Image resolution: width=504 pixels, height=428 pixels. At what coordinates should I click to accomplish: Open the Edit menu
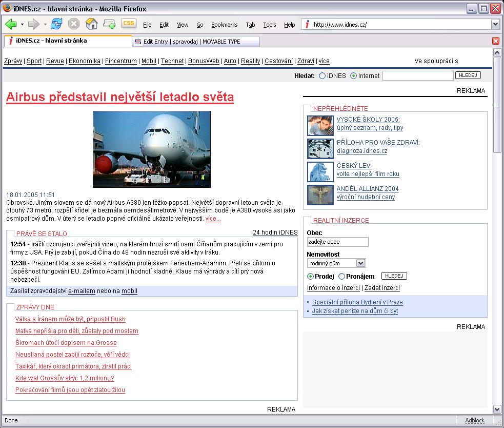click(x=164, y=25)
